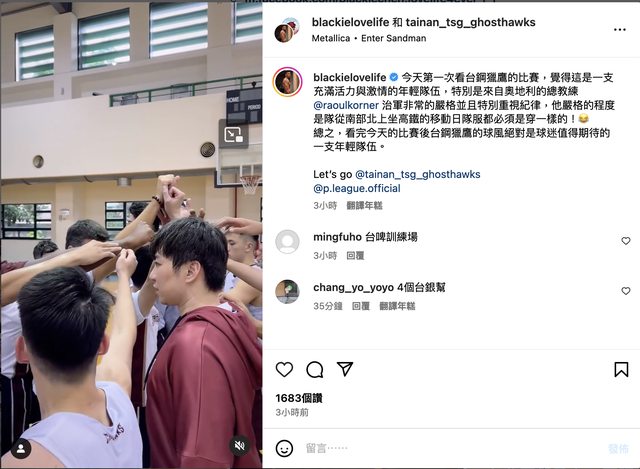This screenshot has height=469, width=640.
Task: Save post with the bookmark icon
Action: pos(621,369)
